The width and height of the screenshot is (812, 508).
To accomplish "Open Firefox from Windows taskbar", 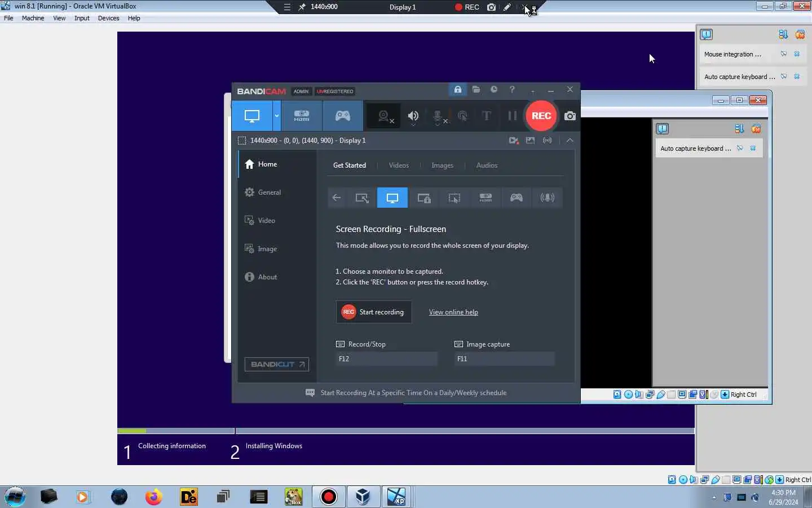I will tap(153, 497).
